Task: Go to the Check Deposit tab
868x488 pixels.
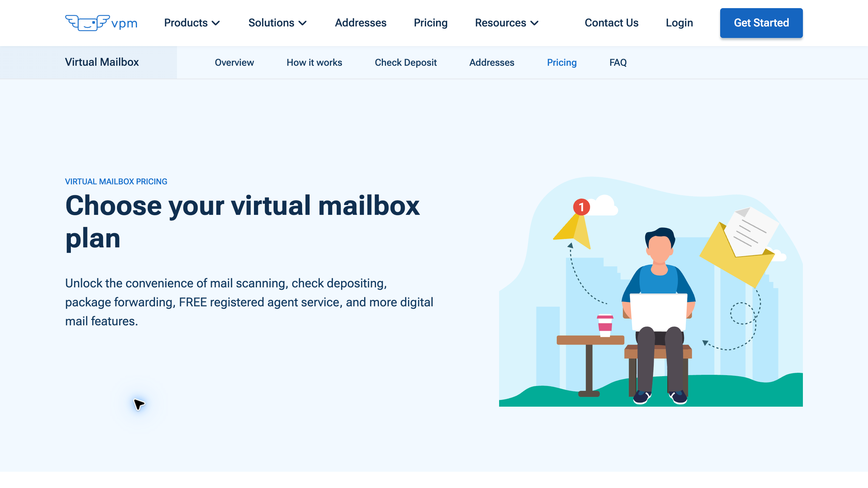Action: click(x=406, y=62)
